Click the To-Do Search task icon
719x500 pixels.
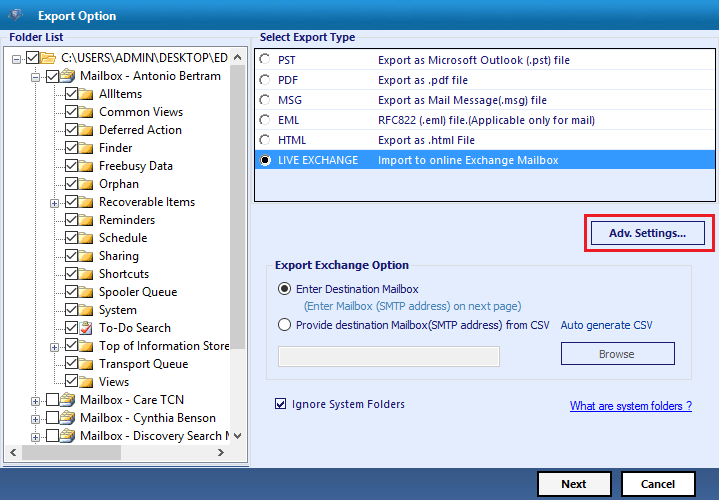[x=86, y=328]
